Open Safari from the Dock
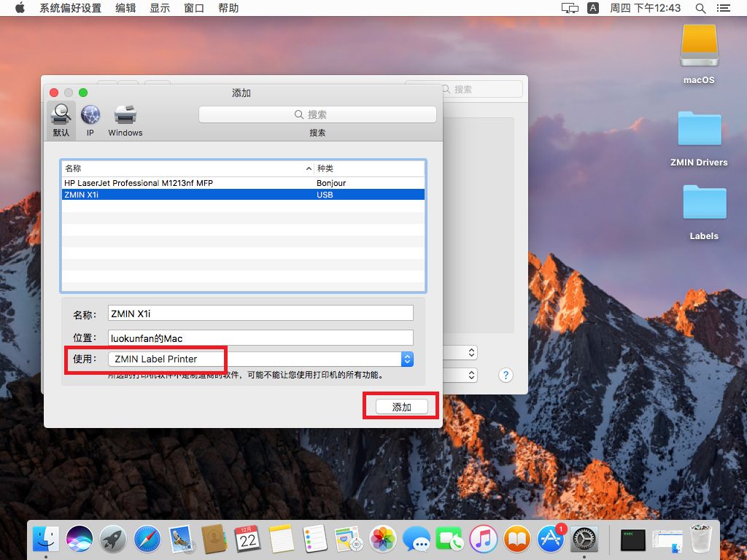The width and height of the screenshot is (747, 560). pos(147,540)
